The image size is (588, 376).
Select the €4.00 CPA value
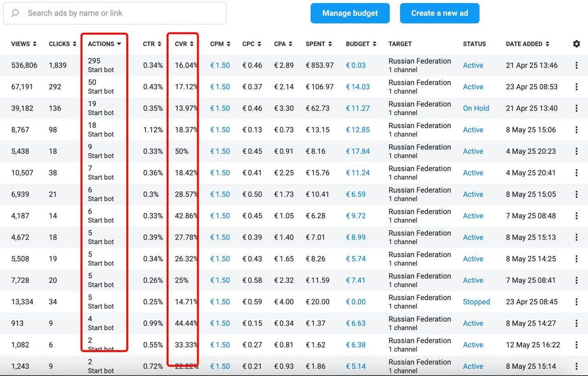pyautogui.click(x=284, y=302)
